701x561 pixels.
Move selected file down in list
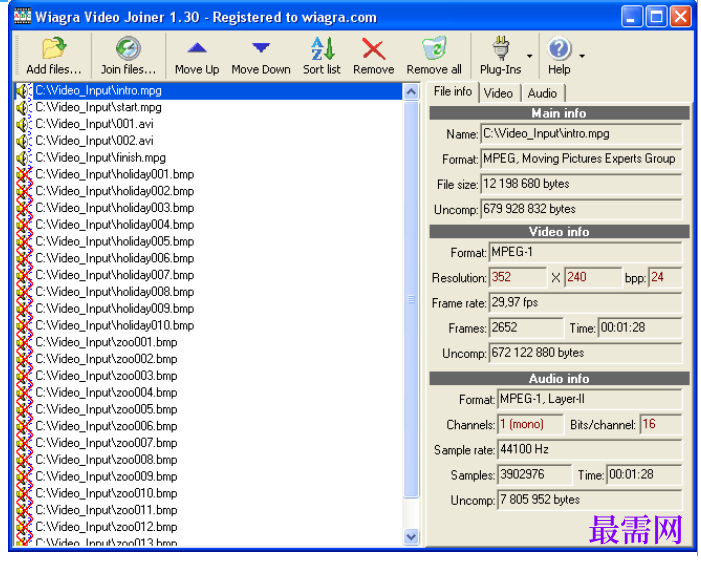click(x=261, y=56)
